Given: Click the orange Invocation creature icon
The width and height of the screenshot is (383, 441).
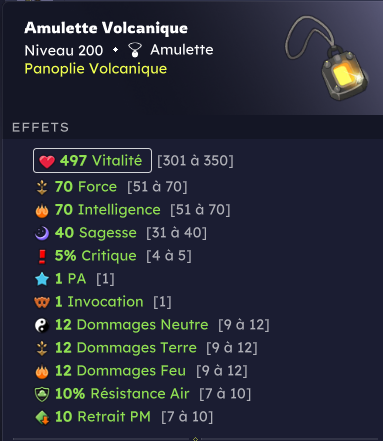Looking at the screenshot, I should click(x=42, y=302).
